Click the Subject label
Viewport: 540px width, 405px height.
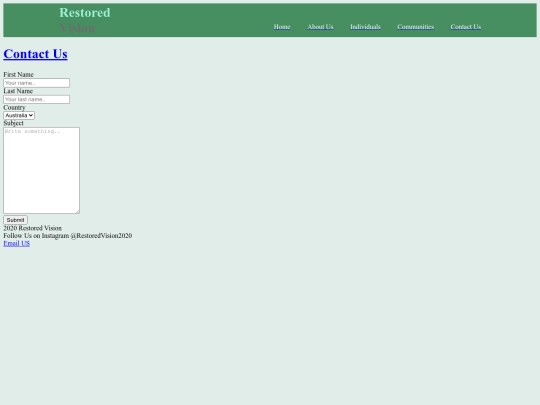point(13,123)
